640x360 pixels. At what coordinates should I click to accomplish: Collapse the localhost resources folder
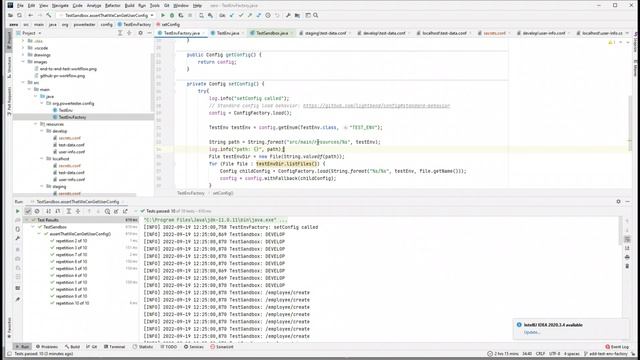click(x=42, y=159)
